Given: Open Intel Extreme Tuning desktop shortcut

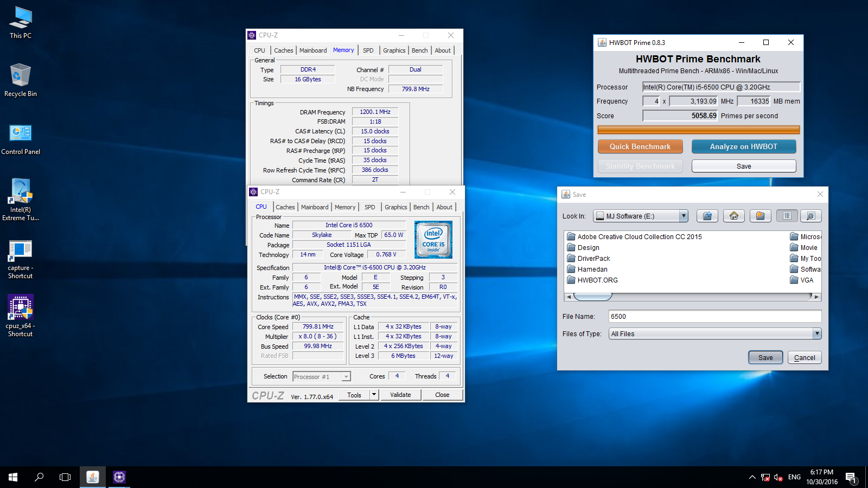Looking at the screenshot, I should (21, 200).
